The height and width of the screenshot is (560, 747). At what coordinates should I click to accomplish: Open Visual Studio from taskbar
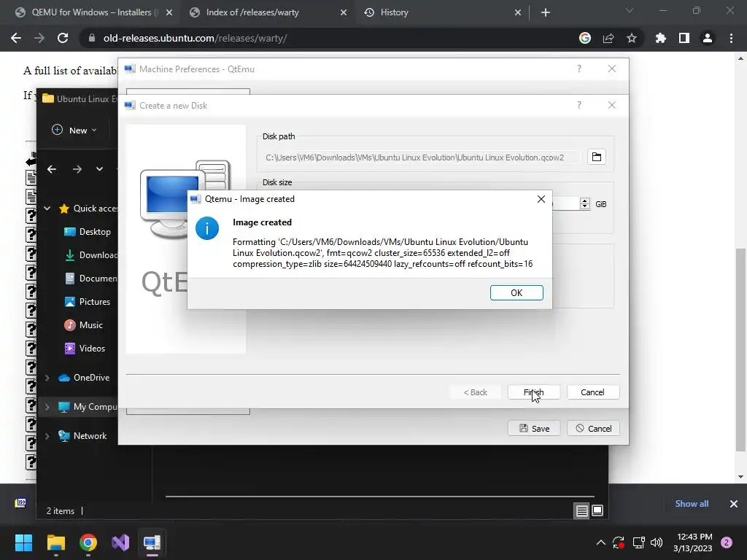click(x=120, y=542)
